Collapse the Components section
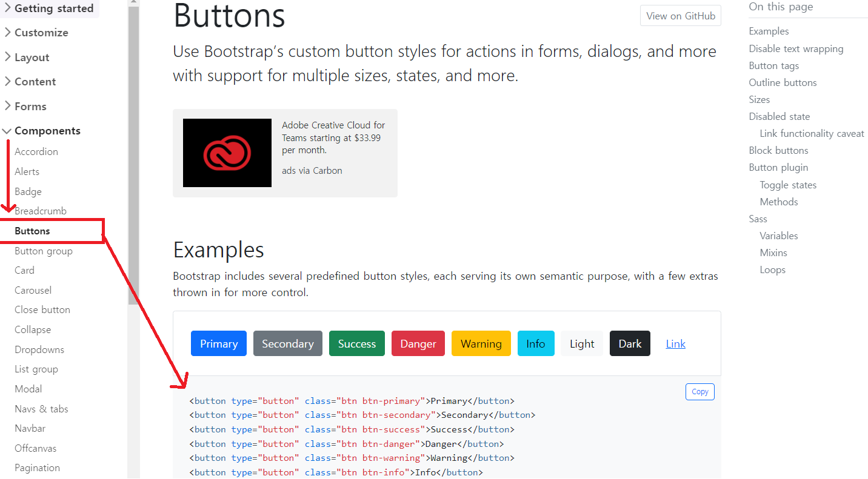The width and height of the screenshot is (868, 479). pyautogui.click(x=42, y=131)
